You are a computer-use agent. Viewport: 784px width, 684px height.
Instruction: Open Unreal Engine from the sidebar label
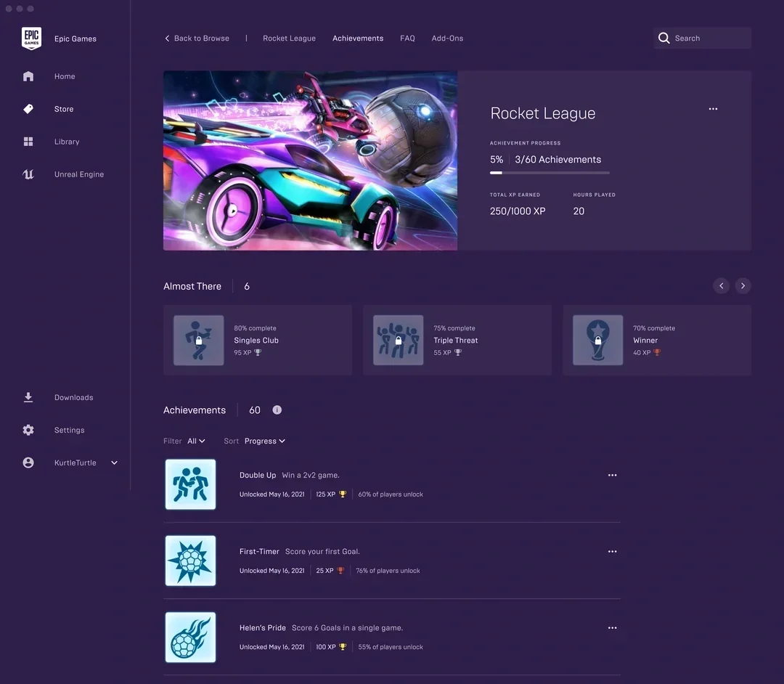point(79,174)
